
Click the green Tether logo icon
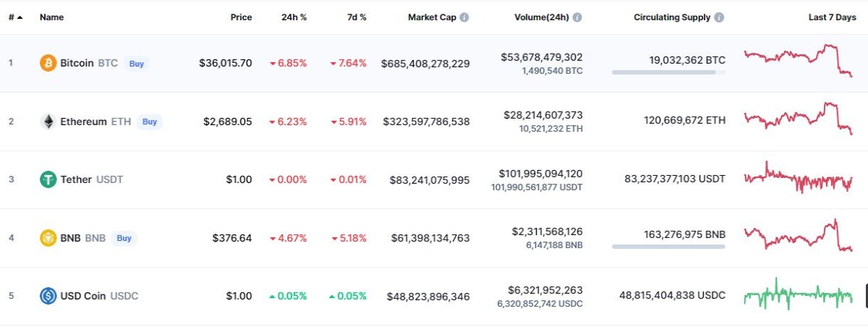pos(48,179)
